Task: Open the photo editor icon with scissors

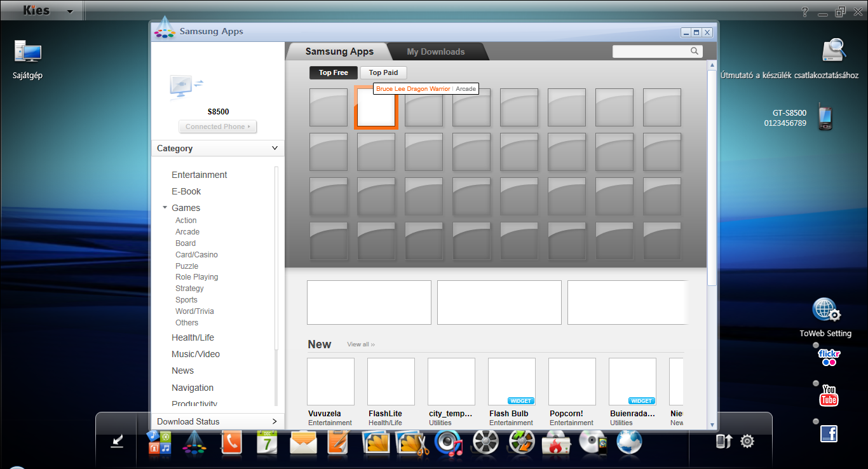Action: point(412,443)
